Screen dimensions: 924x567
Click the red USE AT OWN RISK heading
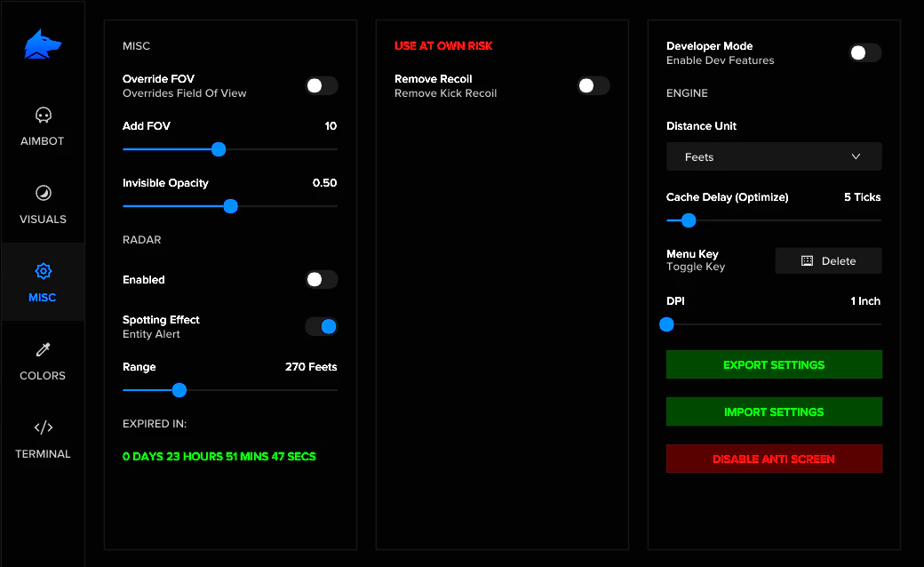(x=443, y=46)
